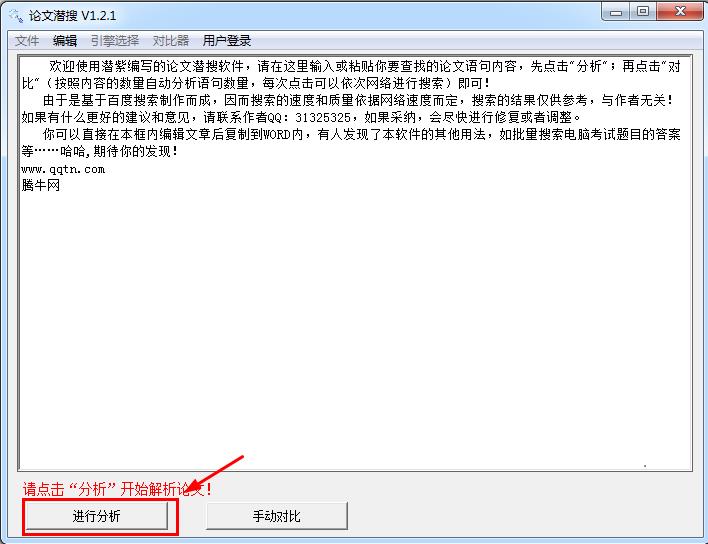Image resolution: width=708 pixels, height=544 pixels.
Task: Place cursor on the 腾牛网 line
Action: point(41,185)
